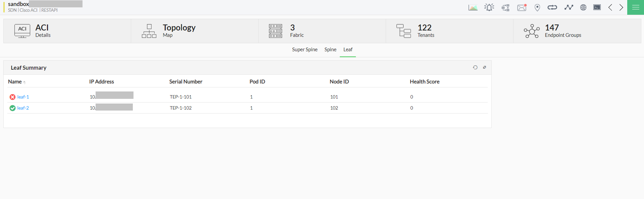
Task: Open the alarm bell notifications icon
Action: pyautogui.click(x=489, y=7)
